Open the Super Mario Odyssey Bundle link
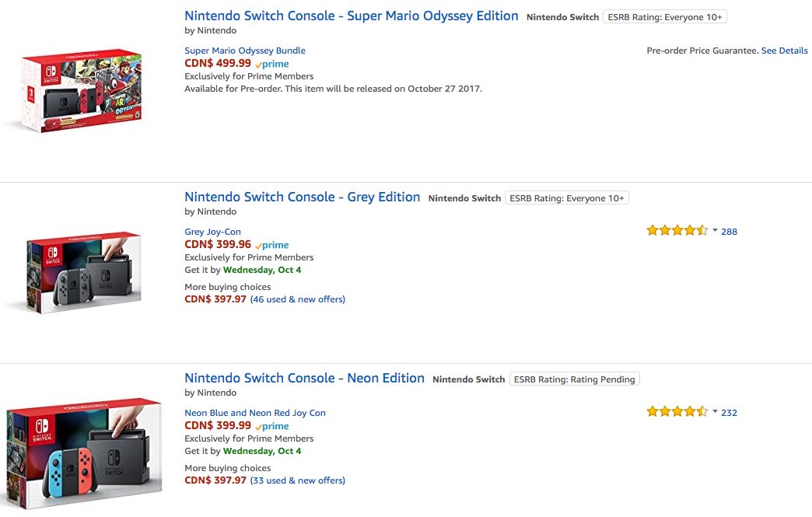Viewport: 812px width, 517px height. pos(245,51)
